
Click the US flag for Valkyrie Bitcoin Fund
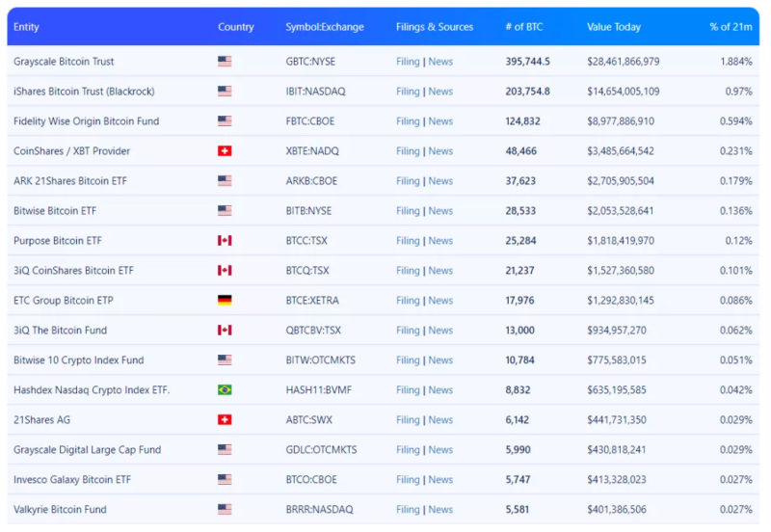pos(225,510)
